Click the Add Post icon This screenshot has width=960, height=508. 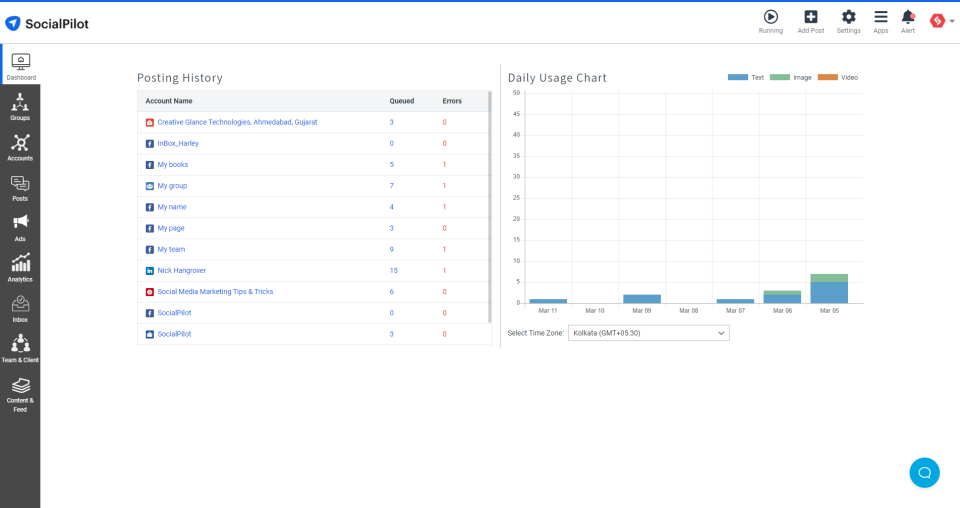[x=810, y=18]
